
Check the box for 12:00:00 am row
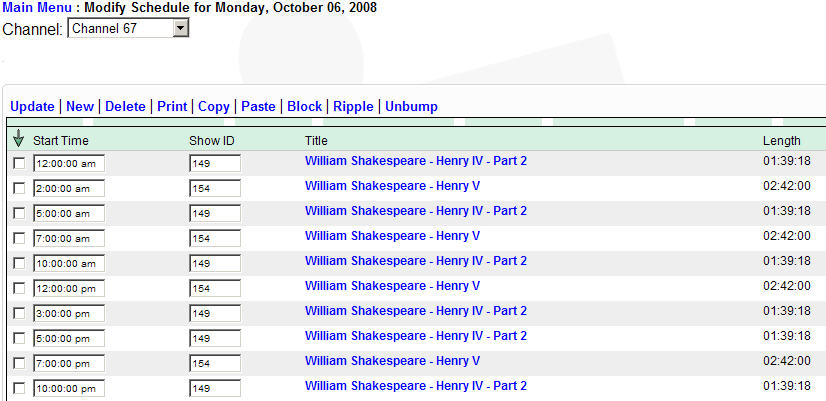point(19,163)
